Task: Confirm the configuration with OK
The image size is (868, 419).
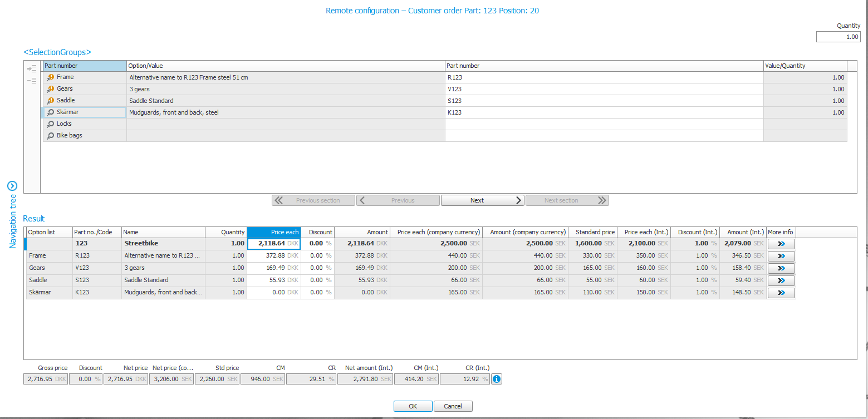Action: click(x=413, y=406)
